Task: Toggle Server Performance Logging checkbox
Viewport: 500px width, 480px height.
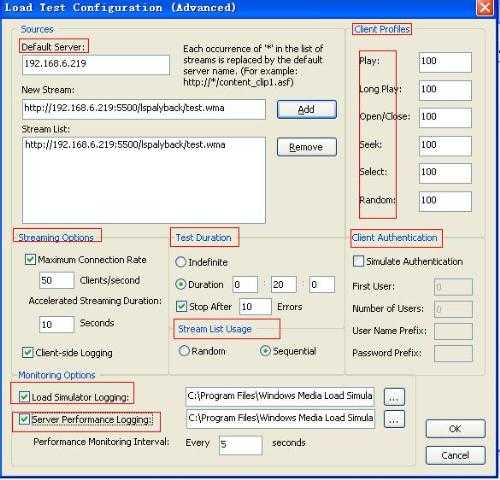Action: click(x=24, y=419)
